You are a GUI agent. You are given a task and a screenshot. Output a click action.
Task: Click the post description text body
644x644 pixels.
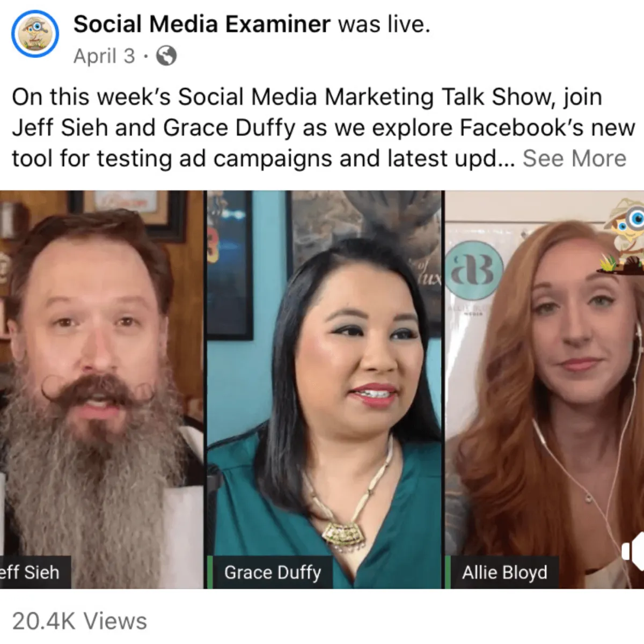322,128
